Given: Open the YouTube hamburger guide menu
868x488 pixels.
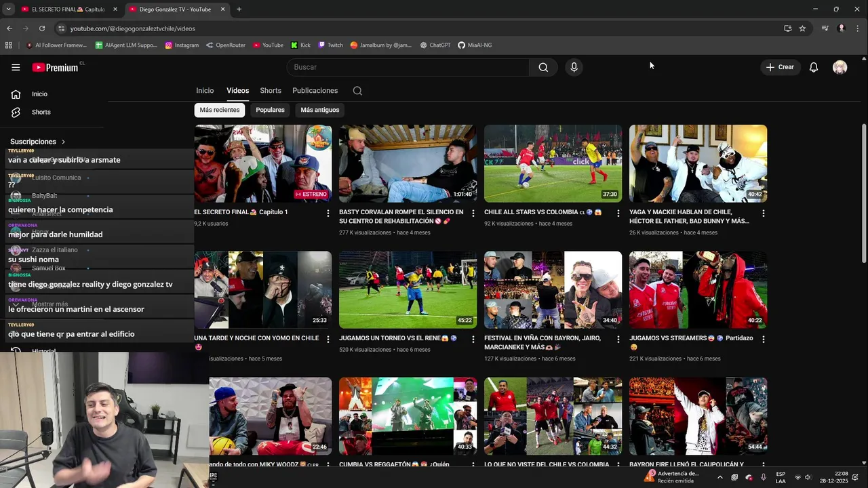Looking at the screenshot, I should tap(16, 67).
